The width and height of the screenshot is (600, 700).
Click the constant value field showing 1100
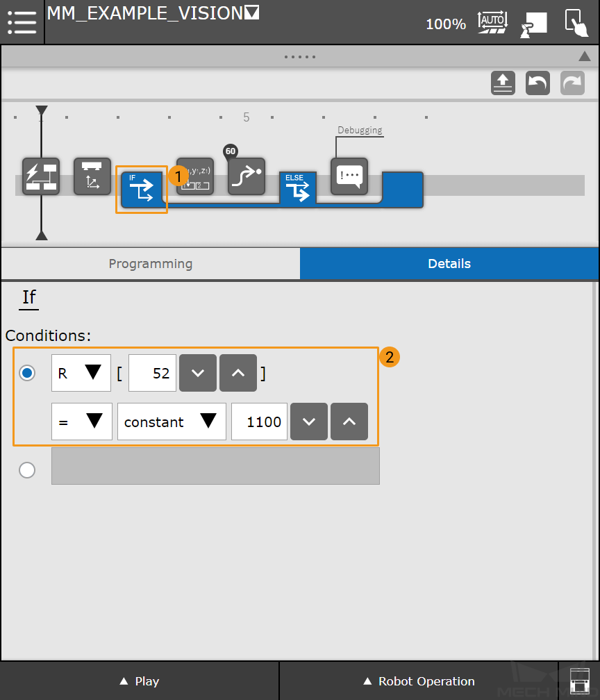coord(260,422)
